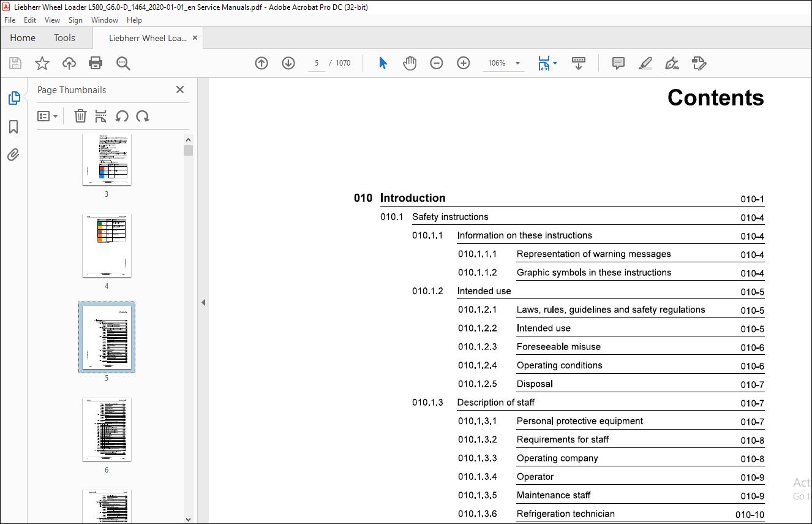Select the Liebherr Wheel Loader document tab
This screenshot has width=812, height=524.
[x=148, y=38]
